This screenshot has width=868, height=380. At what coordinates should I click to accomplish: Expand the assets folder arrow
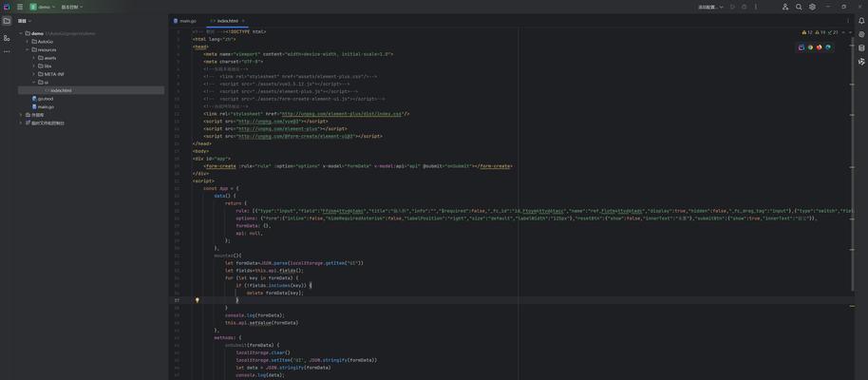(34, 58)
